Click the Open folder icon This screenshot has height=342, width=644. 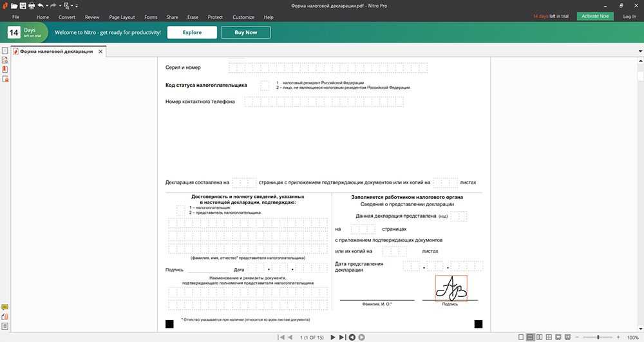[14, 5]
